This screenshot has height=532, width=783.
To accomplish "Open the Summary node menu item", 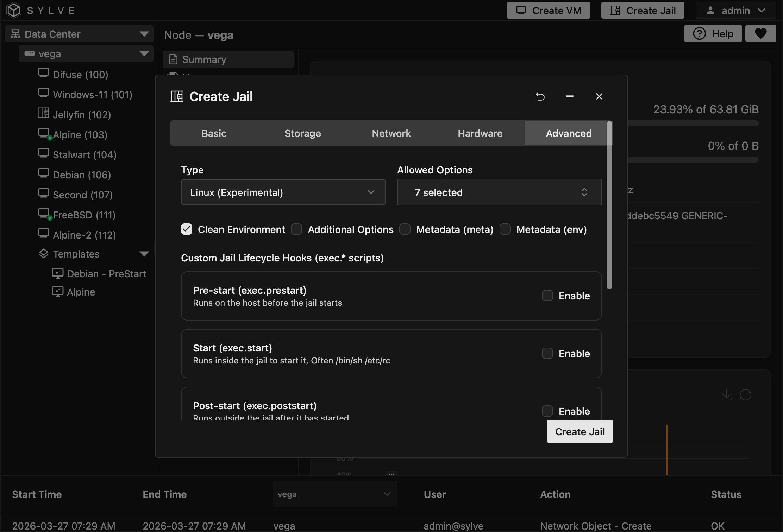I will [x=228, y=59].
